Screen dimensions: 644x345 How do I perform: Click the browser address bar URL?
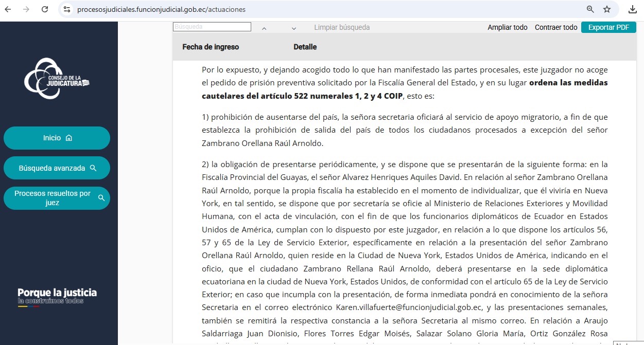[x=161, y=9]
